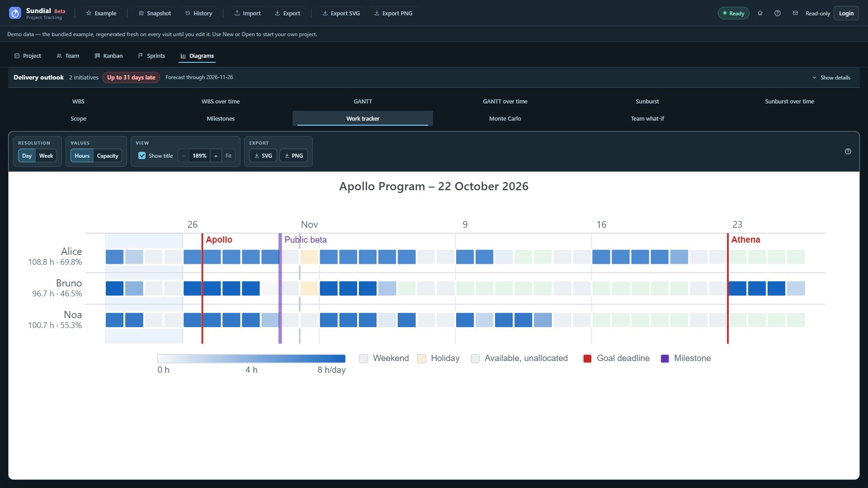
Task: Click the Noa row label
Action: [73, 314]
